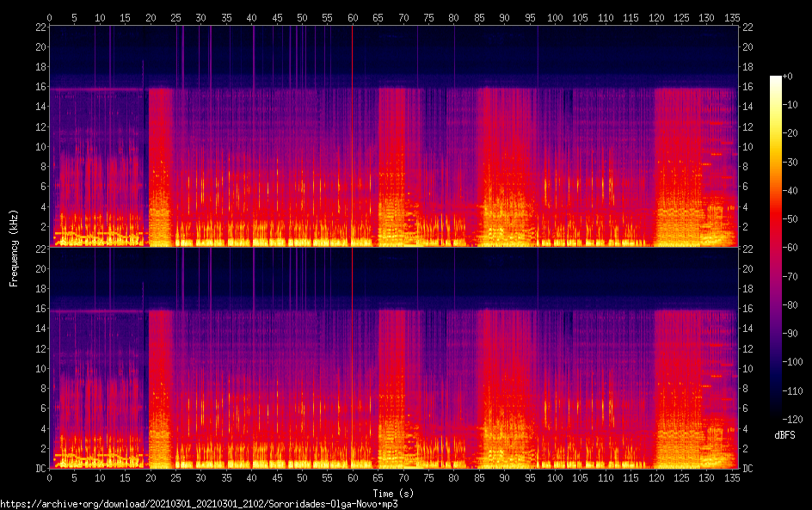Click the '16' label on lower channel's right axis
The width and height of the screenshot is (812, 510).
tap(747, 309)
